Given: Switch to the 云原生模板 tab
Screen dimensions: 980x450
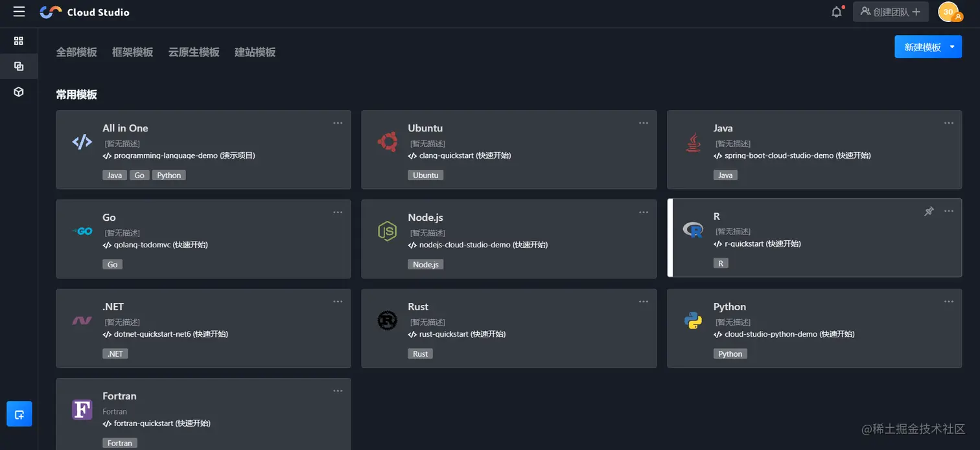Looking at the screenshot, I should 194,52.
